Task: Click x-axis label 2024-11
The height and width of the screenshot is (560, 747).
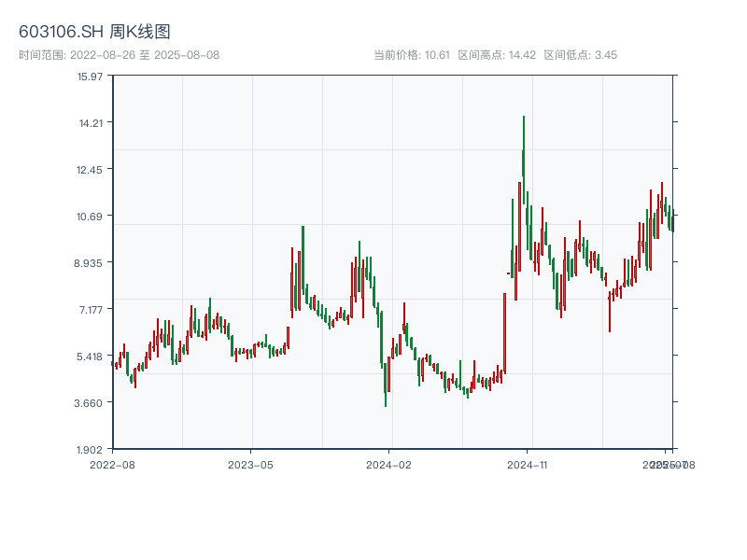Action: (527, 465)
